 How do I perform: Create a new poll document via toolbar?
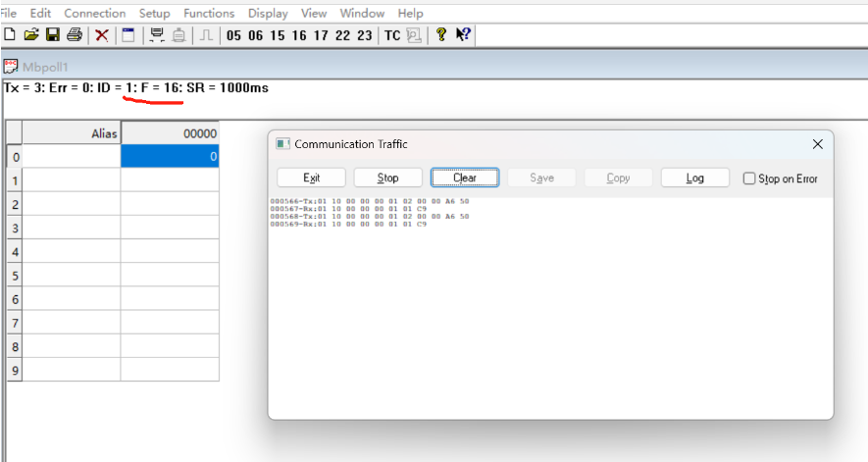[10, 35]
